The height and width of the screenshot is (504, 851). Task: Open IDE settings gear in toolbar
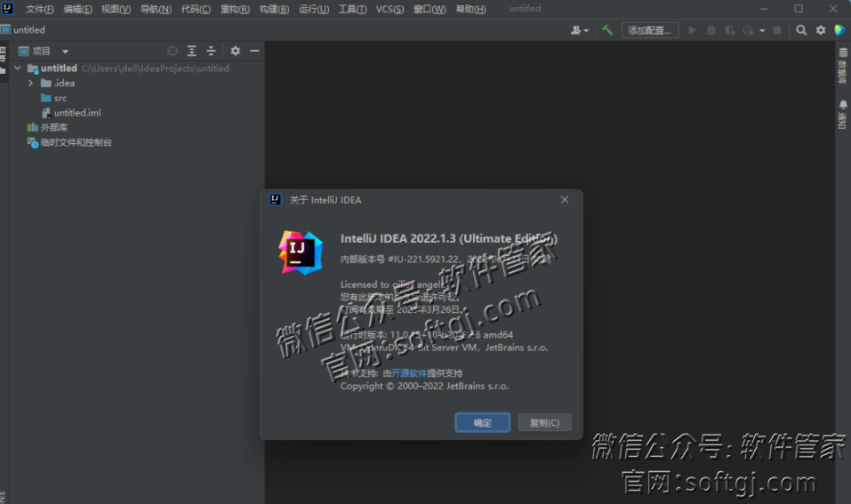click(821, 30)
